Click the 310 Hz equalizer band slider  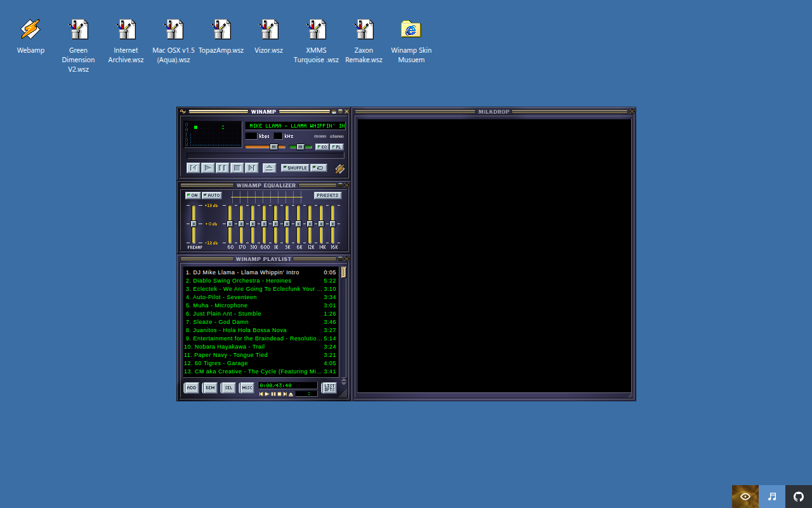(x=252, y=224)
